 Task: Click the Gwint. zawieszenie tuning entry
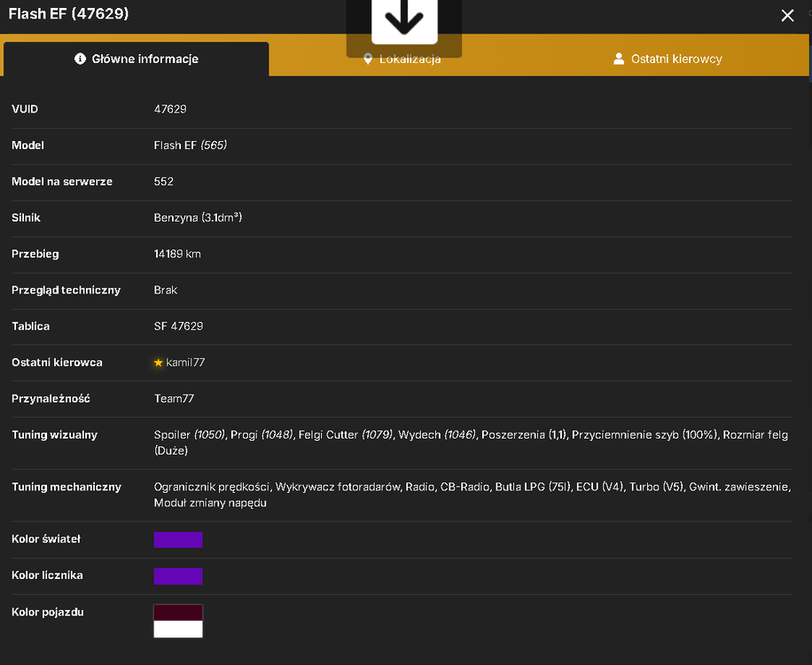coord(739,488)
